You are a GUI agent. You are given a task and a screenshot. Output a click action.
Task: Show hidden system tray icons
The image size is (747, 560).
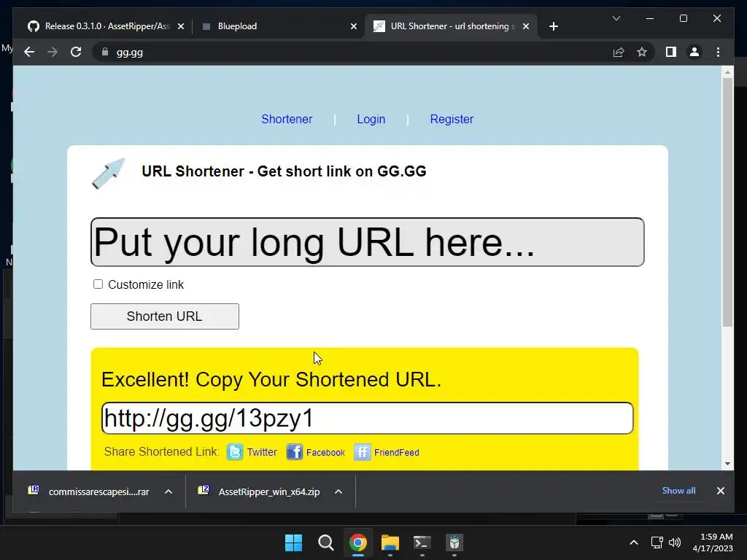(634, 542)
